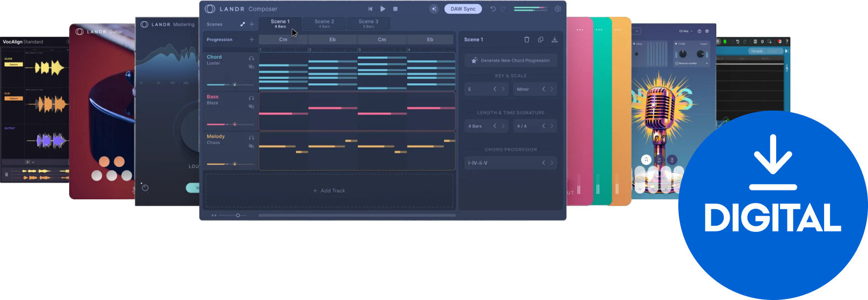Select previous chord progression beside I-IV-ii-V

coord(543,163)
